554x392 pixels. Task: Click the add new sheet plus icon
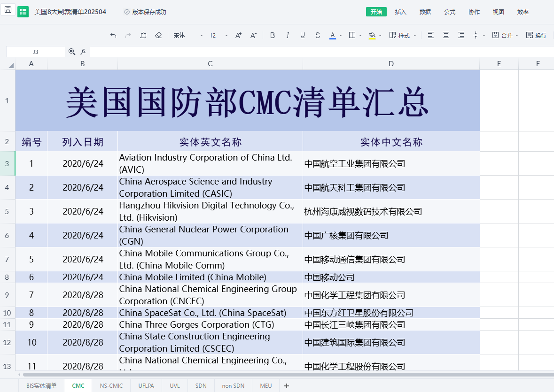[x=287, y=386]
